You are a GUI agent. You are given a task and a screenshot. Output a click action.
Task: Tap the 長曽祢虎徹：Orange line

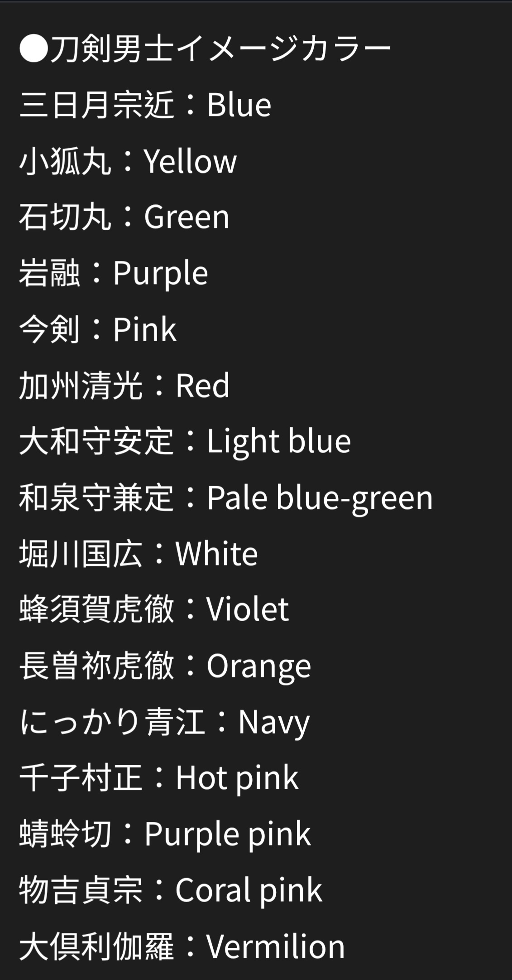click(x=165, y=666)
